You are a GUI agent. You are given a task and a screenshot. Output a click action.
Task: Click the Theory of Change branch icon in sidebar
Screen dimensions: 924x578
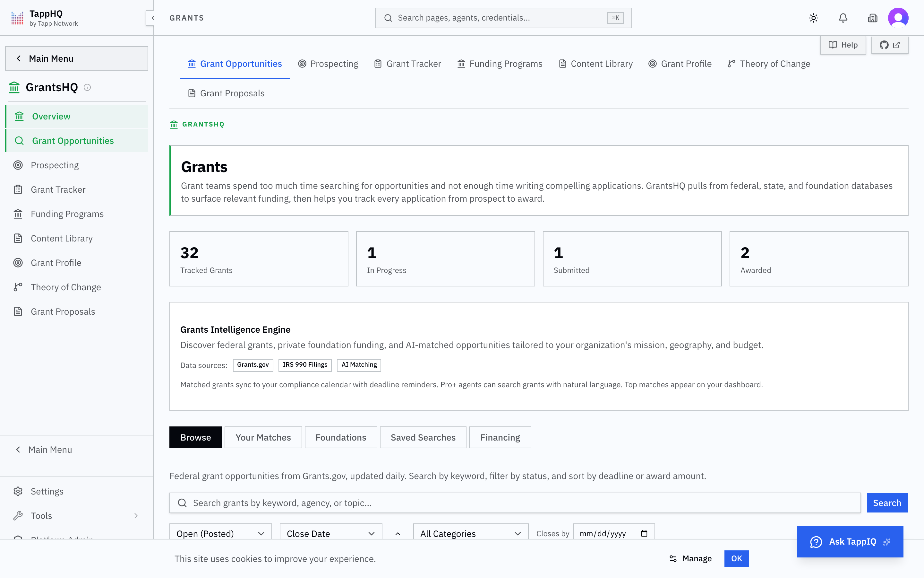[x=18, y=287]
